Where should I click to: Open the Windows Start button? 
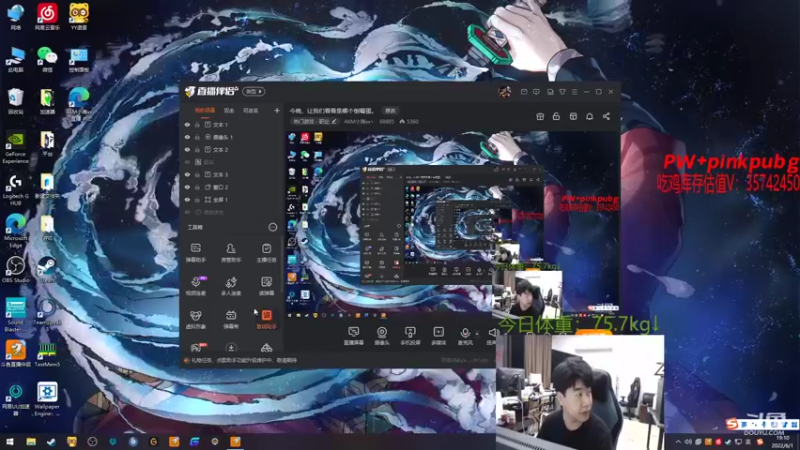10,442
